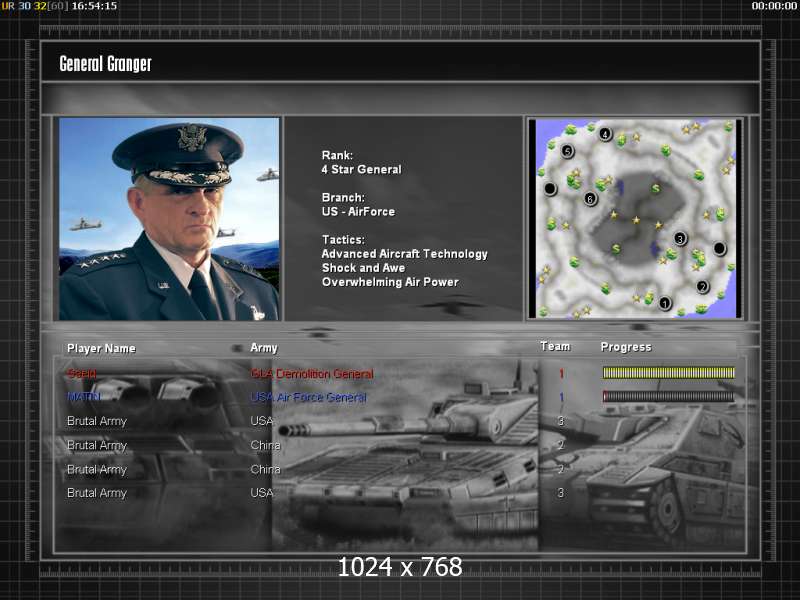
Task: Click the red player name in the GLA row
Action: tap(82, 373)
